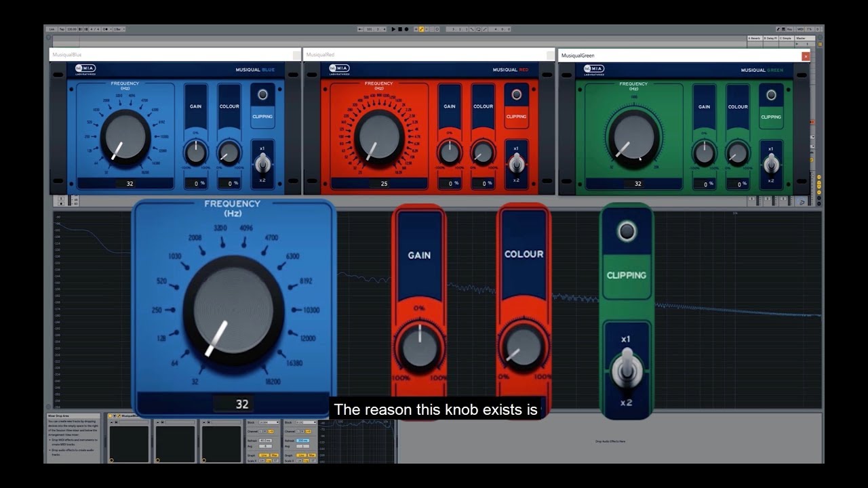Click the Tap tempo button

tap(62, 29)
